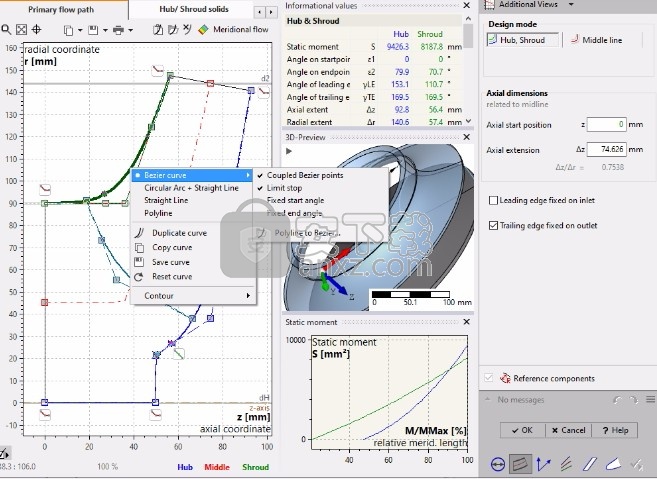Click the tab scroll right arrow
This screenshot has width=657, height=479.
pyautogui.click(x=271, y=12)
